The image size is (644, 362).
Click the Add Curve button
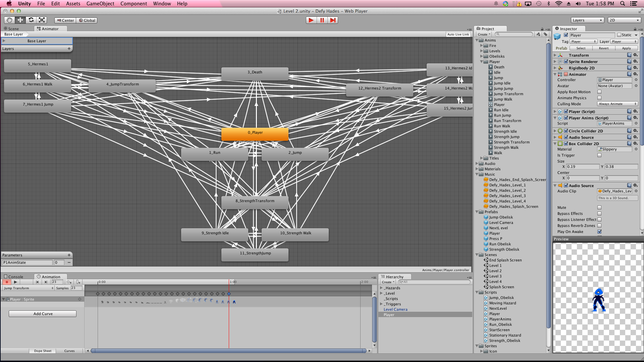(43, 314)
